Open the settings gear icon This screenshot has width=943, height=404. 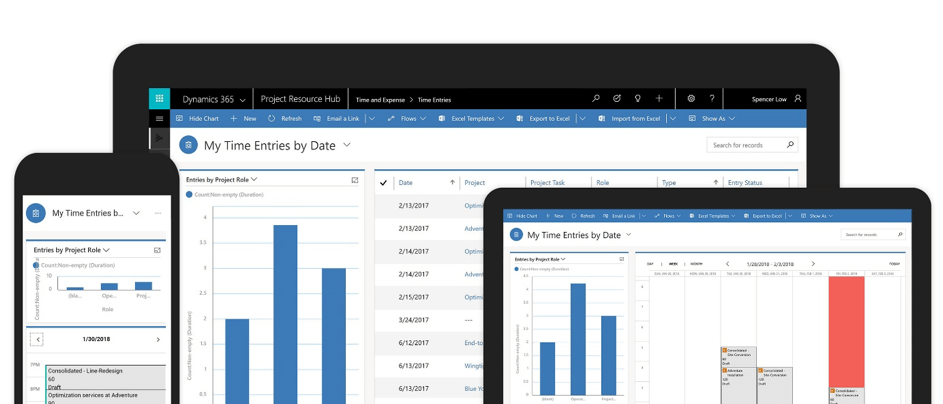coord(691,99)
